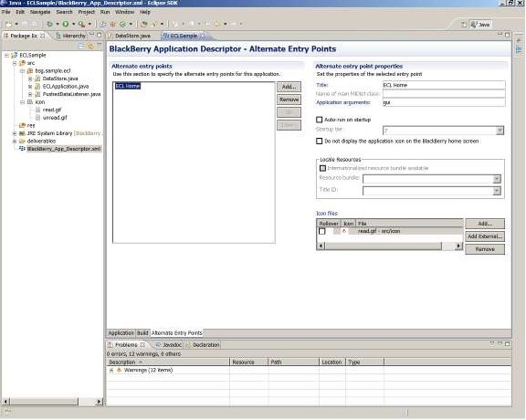Expand the JRE System Library node
526x420 pixels.
click(x=15, y=133)
